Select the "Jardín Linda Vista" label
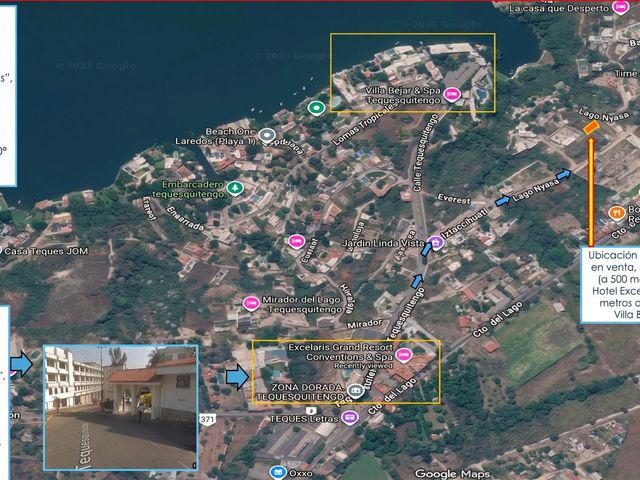Viewport: 640px width, 480px height. pyautogui.click(x=383, y=243)
